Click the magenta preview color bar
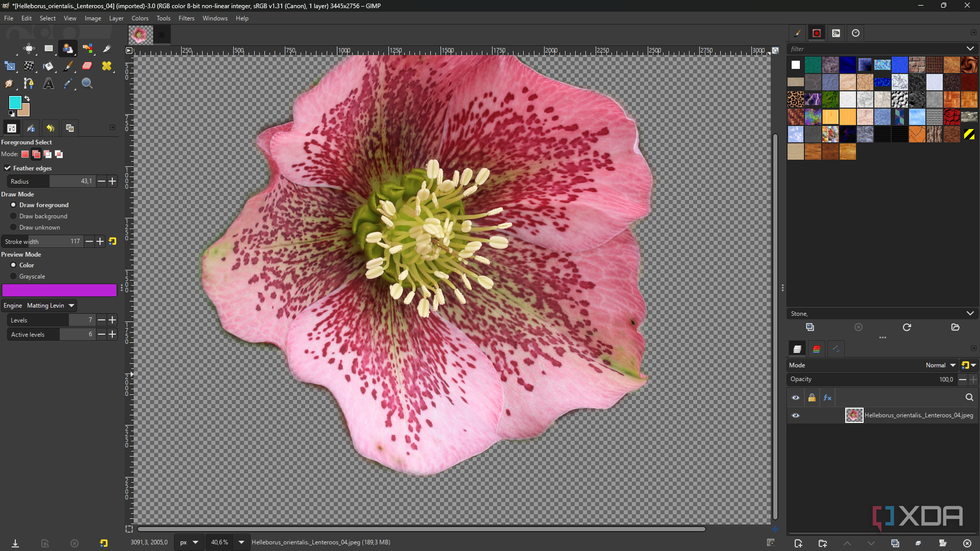The image size is (980, 551). [59, 290]
